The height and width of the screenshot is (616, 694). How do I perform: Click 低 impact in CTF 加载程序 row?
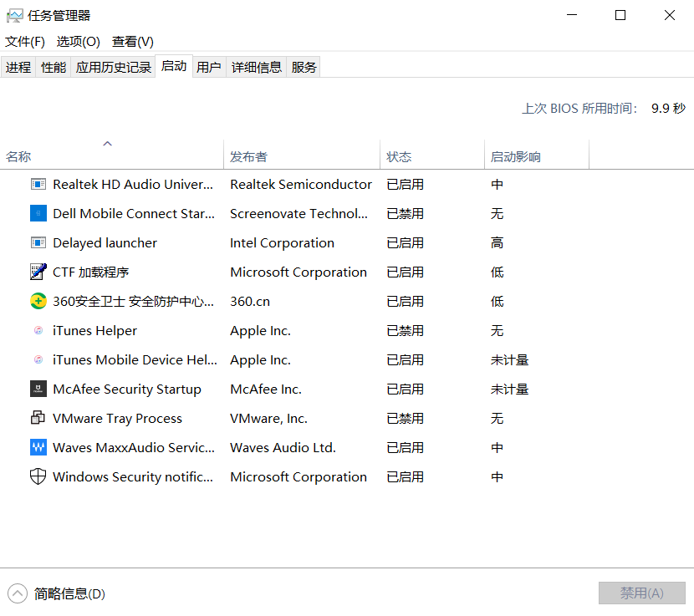(x=497, y=272)
